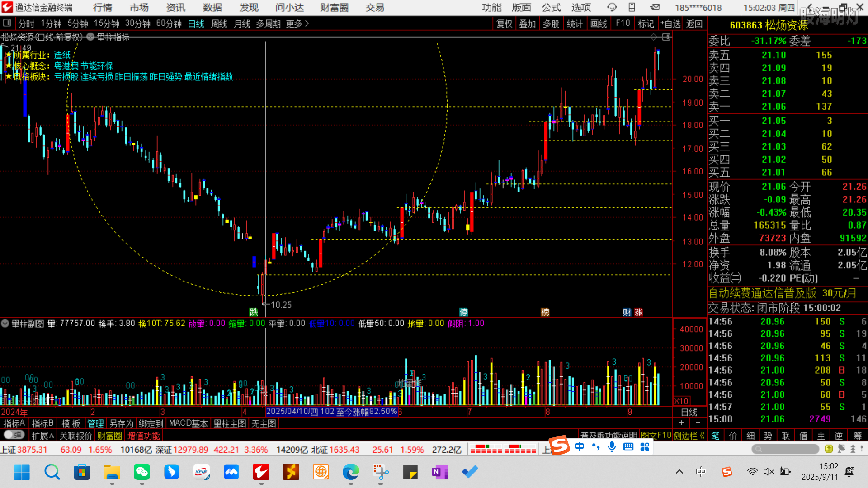
Task: Add stock via +自选 button
Action: [x=670, y=23]
